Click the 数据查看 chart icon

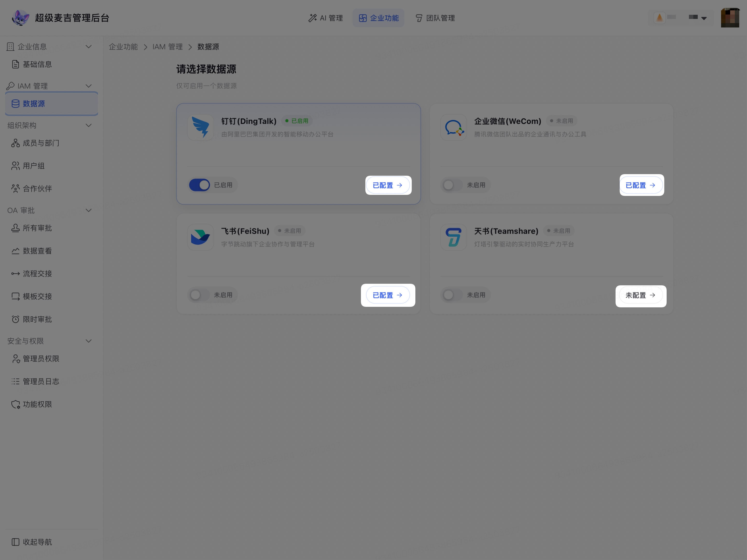point(15,251)
